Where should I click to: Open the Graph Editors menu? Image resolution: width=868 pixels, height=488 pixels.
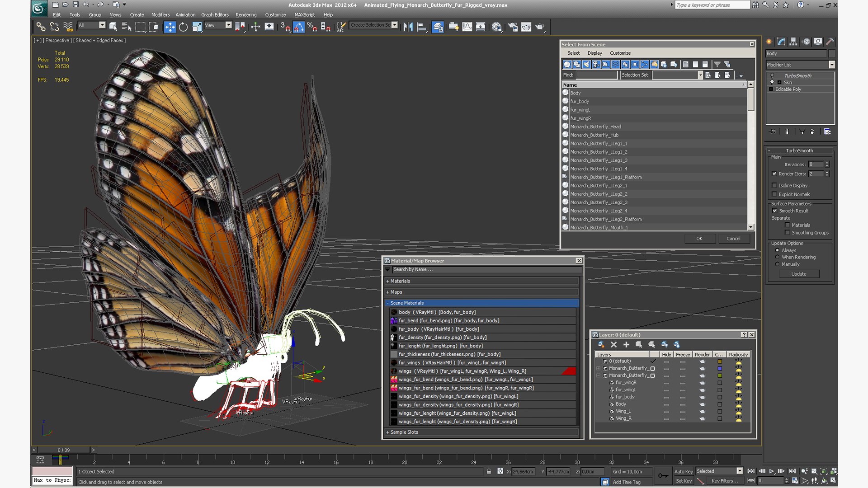point(215,15)
